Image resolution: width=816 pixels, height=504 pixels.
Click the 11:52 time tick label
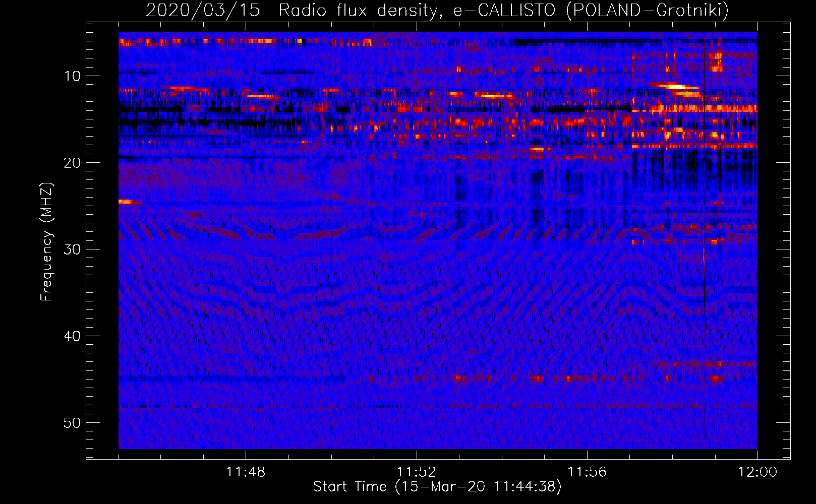point(416,472)
